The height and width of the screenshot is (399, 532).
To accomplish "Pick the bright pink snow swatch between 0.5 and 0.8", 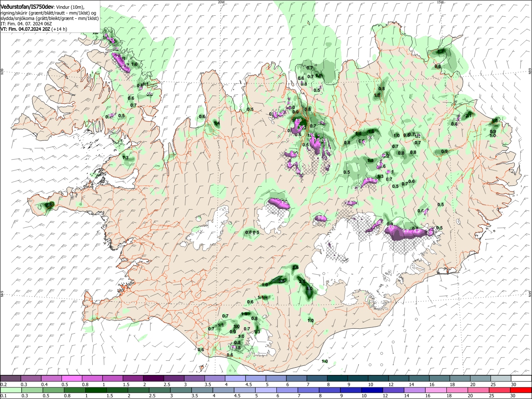I will pyautogui.click(x=71, y=379).
